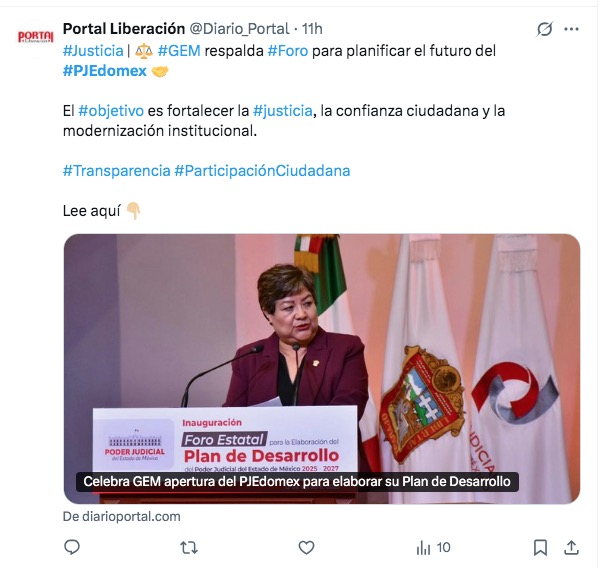Repost this tweet with retweet icon

tap(189, 548)
